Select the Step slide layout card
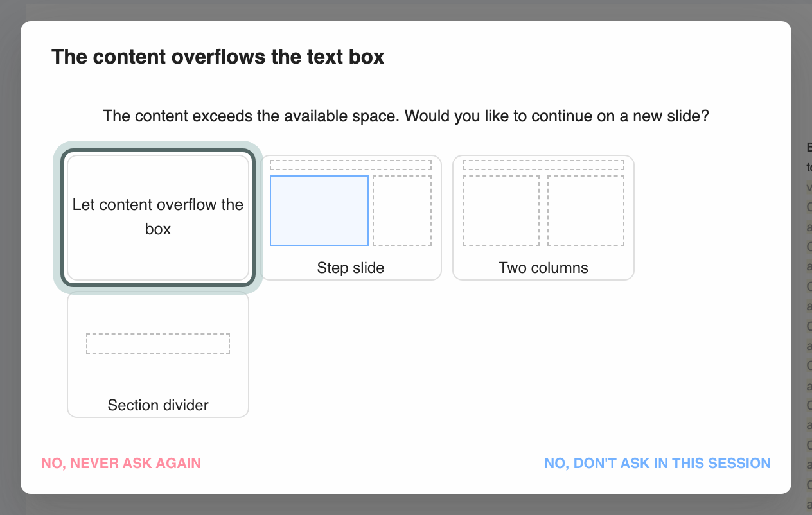 (351, 218)
